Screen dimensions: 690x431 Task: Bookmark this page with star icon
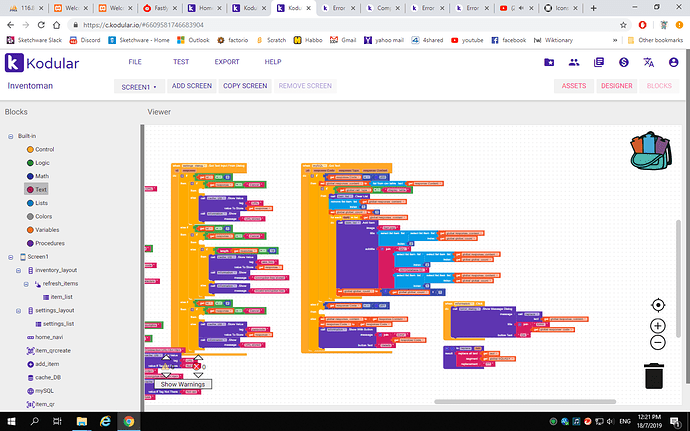coord(623,25)
